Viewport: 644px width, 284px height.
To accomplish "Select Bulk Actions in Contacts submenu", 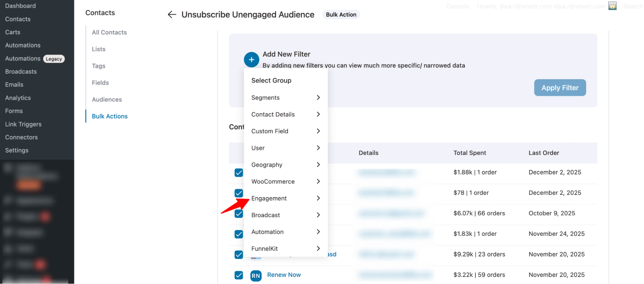I will tap(110, 116).
